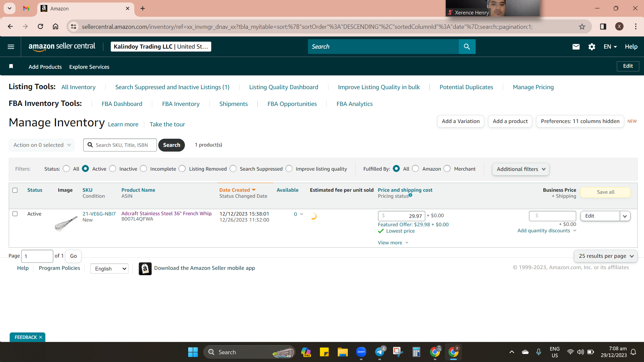
Task: Select Fulfilled By Merchant radio
Action: tap(447, 169)
